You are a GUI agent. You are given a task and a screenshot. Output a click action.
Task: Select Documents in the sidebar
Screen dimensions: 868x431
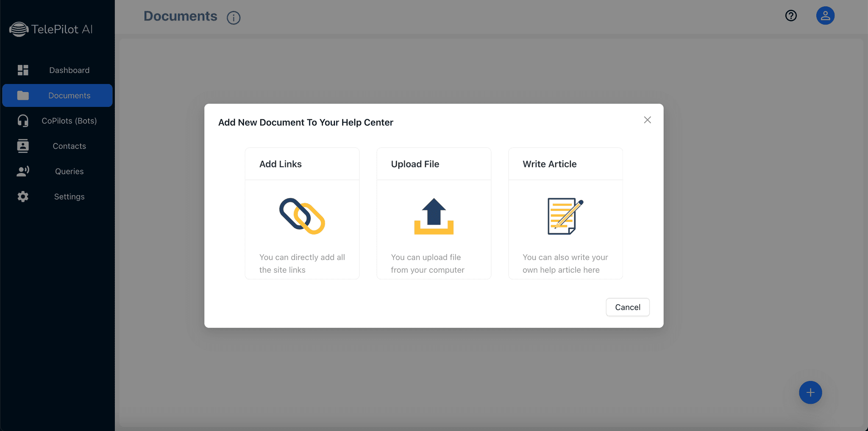69,95
